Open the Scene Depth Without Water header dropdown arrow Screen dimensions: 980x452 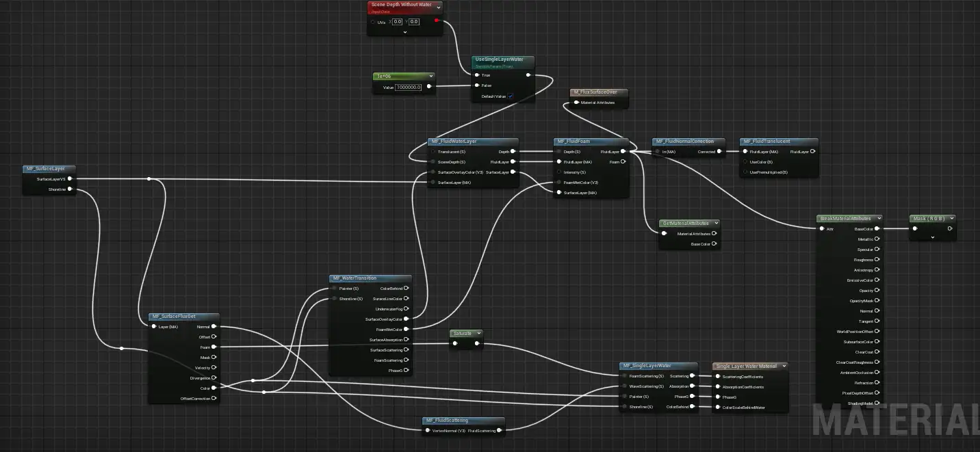click(x=438, y=8)
